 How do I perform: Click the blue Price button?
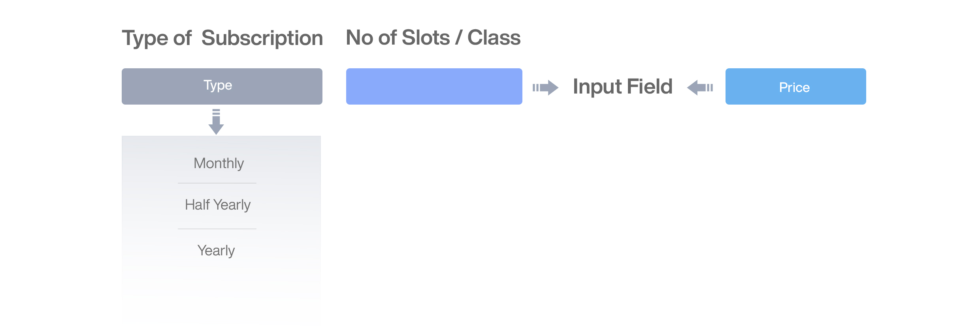coord(795,86)
